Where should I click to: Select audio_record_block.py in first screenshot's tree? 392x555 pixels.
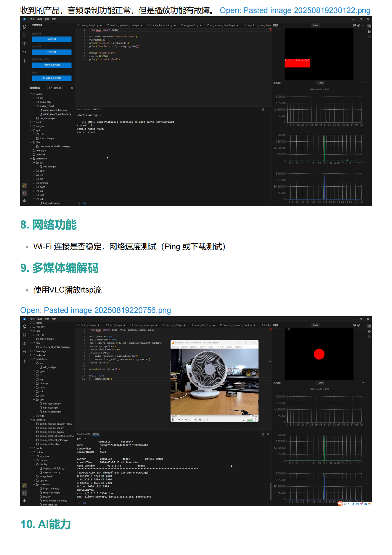tap(55, 110)
